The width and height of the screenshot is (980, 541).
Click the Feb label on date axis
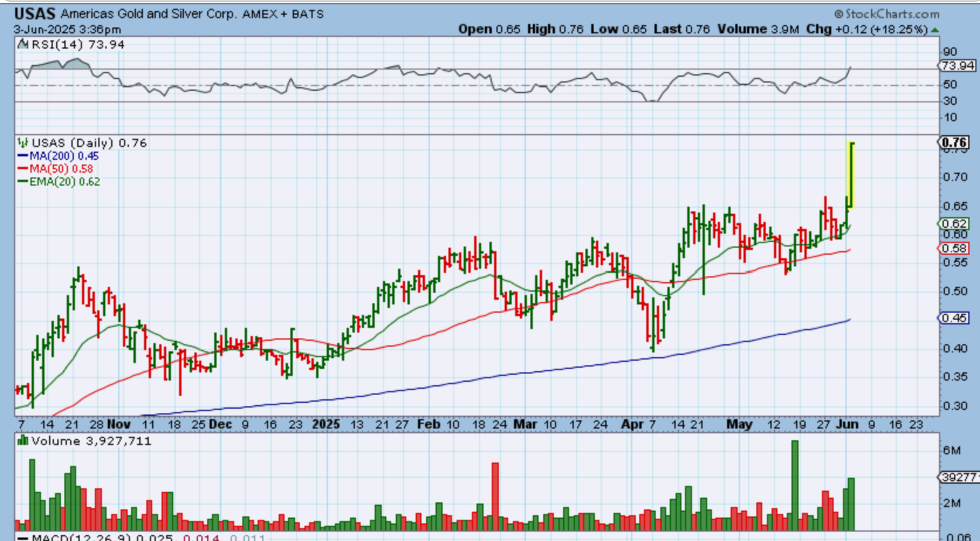[x=429, y=424]
